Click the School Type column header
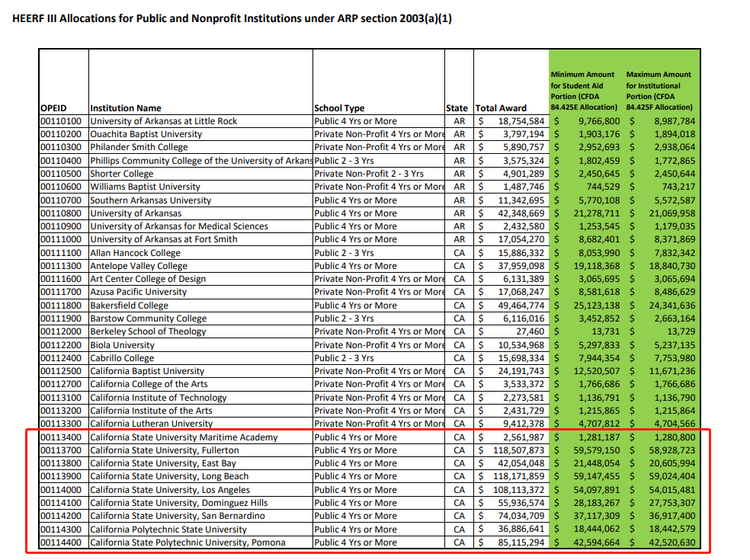The height and width of the screenshot is (560, 750). tap(339, 108)
